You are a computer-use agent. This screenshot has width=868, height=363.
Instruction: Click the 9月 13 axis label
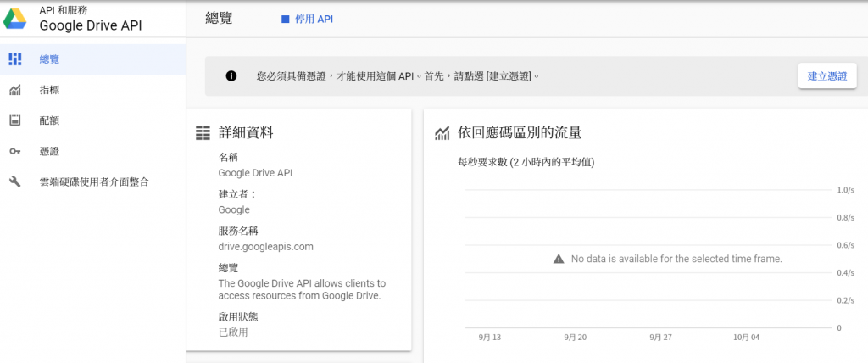(x=489, y=337)
